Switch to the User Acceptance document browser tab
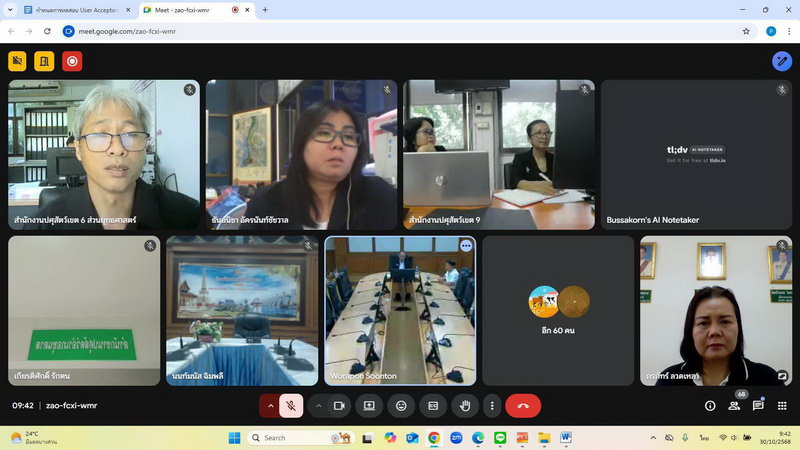The height and width of the screenshot is (450, 800). 76,10
